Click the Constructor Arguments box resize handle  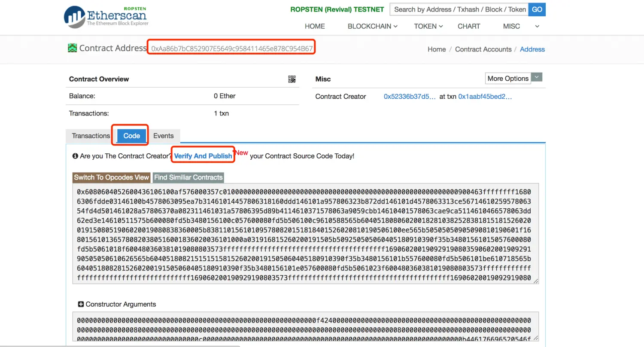(x=536, y=338)
